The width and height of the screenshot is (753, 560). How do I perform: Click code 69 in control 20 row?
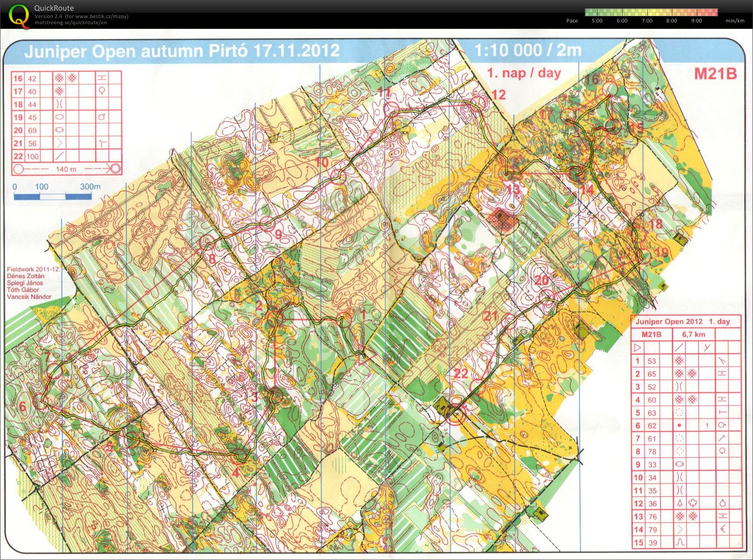pos(32,130)
